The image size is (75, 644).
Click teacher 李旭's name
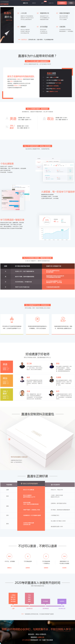point(58,363)
